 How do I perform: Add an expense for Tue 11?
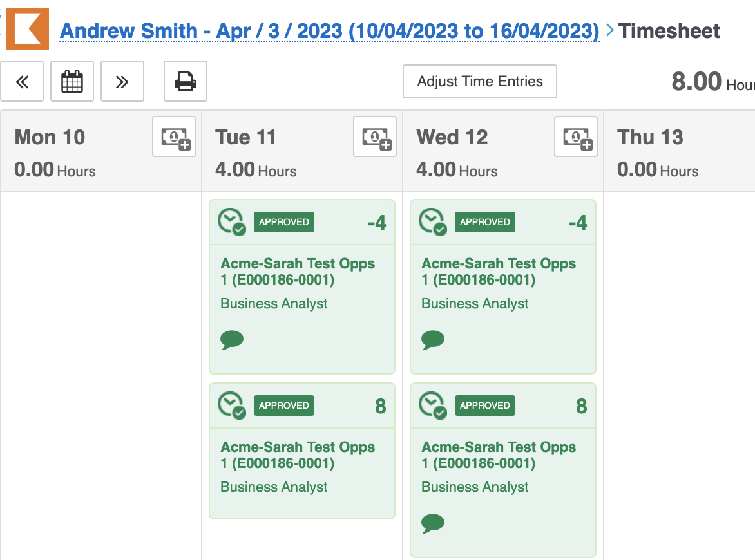pyautogui.click(x=375, y=136)
